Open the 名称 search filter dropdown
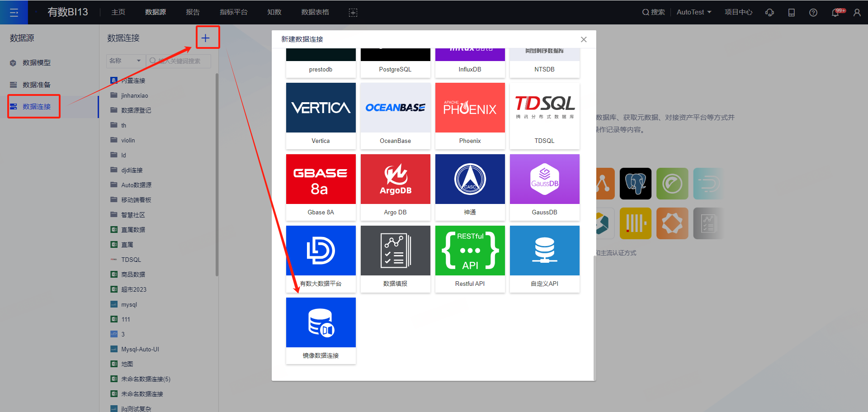Screen dimensions: 868x412 point(125,61)
